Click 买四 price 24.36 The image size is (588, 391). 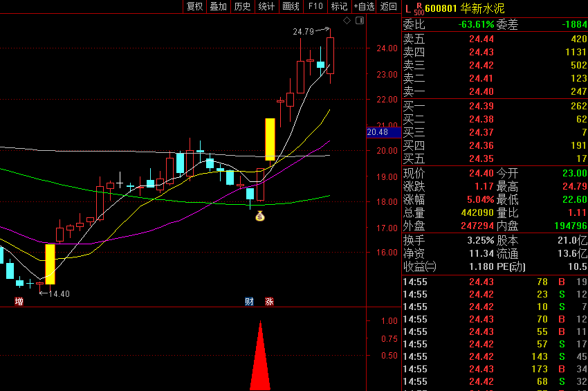pos(481,145)
